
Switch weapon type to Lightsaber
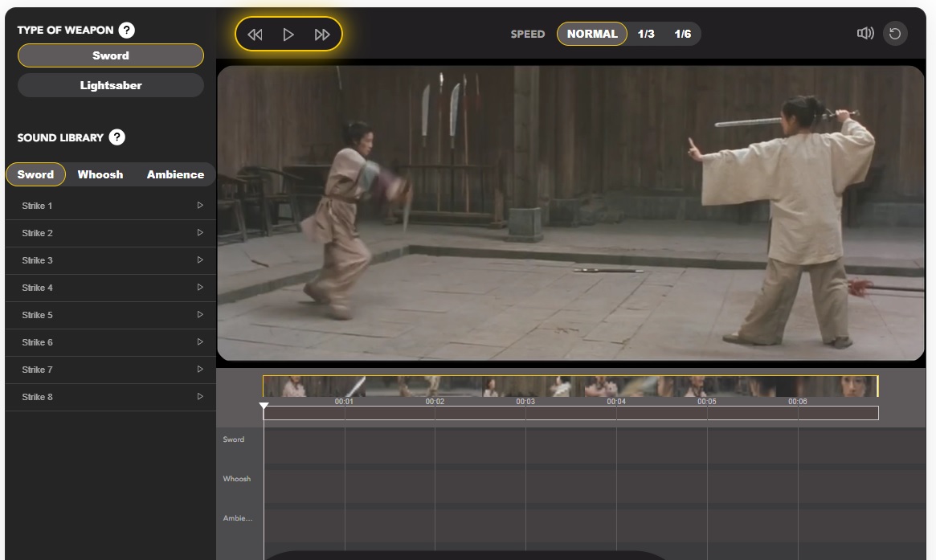pos(110,84)
